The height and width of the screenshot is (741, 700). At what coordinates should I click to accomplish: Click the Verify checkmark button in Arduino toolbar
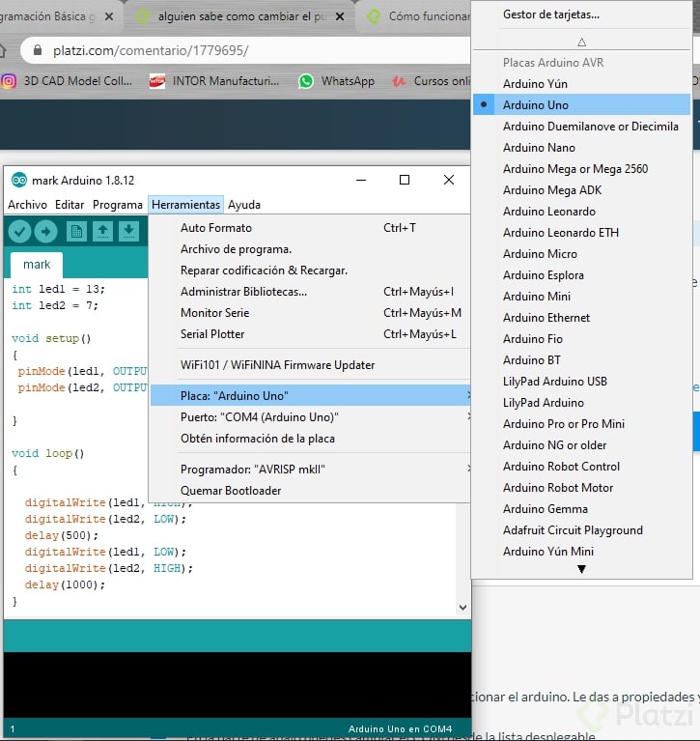pyautogui.click(x=20, y=232)
